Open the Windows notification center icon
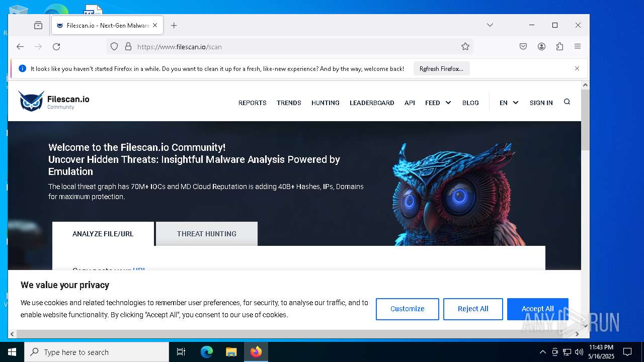The height and width of the screenshot is (362, 644). pos(627,352)
